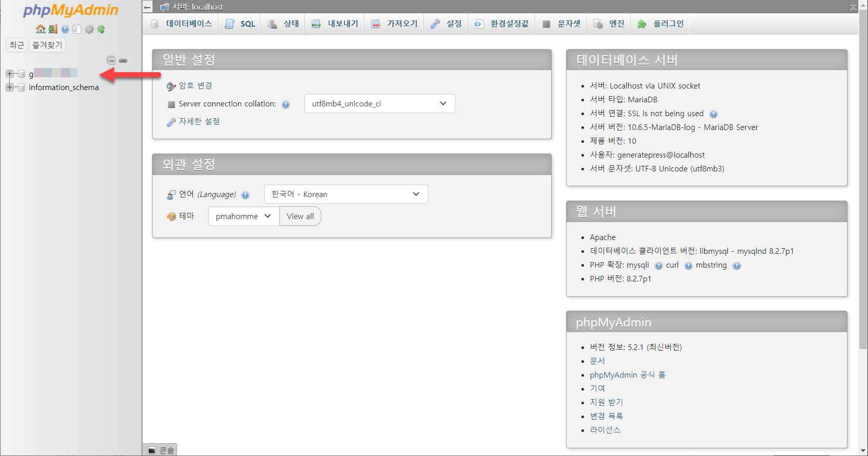Reload navigation panel with green refresh icon

(101, 29)
